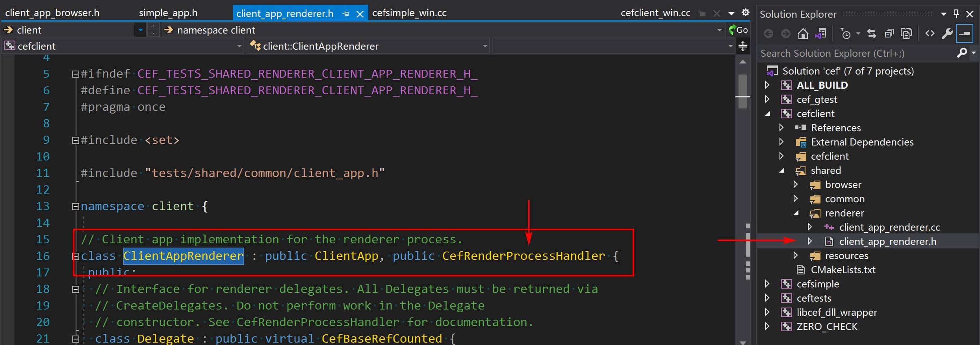This screenshot has width=980, height=345.
Task: Collapse the renderer folder in tree
Action: coord(796,213)
